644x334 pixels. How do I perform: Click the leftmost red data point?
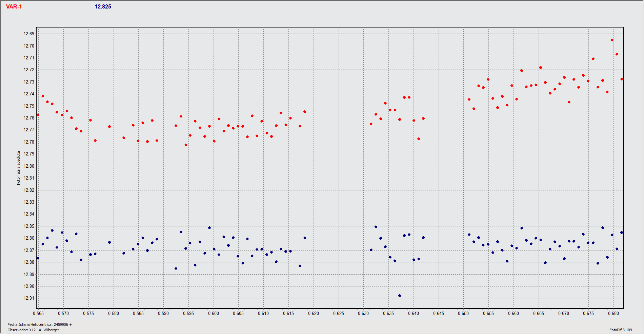coord(38,115)
